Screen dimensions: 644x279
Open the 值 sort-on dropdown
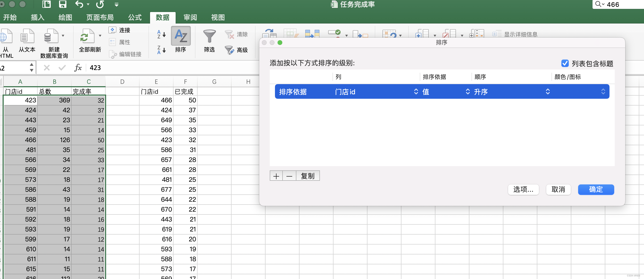[468, 91]
